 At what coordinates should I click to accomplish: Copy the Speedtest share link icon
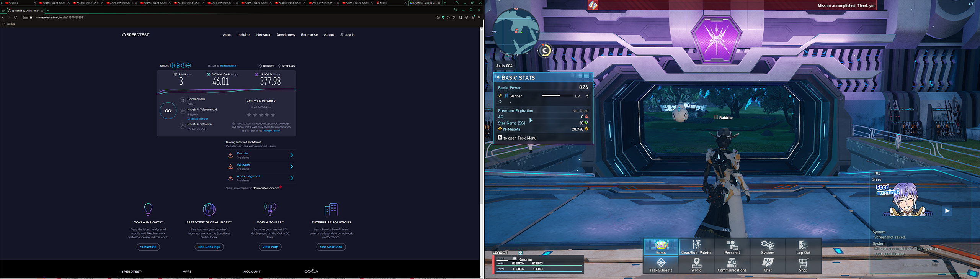point(173,66)
